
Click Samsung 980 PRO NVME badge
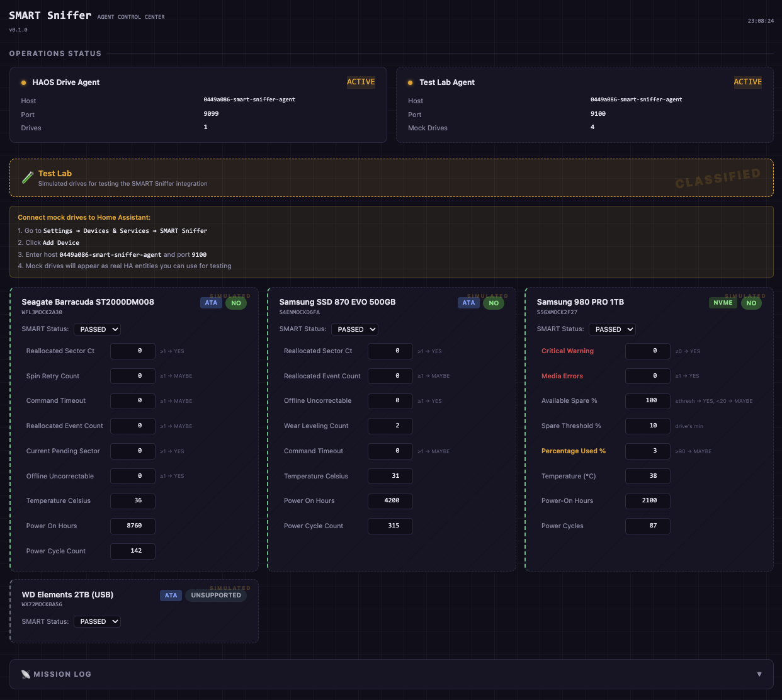[723, 303]
